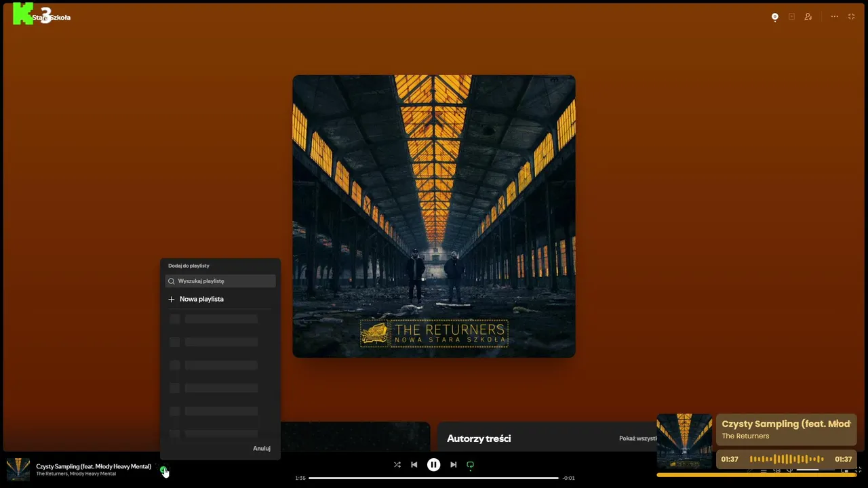Click the white circular disc icon in the top-right

click(775, 17)
